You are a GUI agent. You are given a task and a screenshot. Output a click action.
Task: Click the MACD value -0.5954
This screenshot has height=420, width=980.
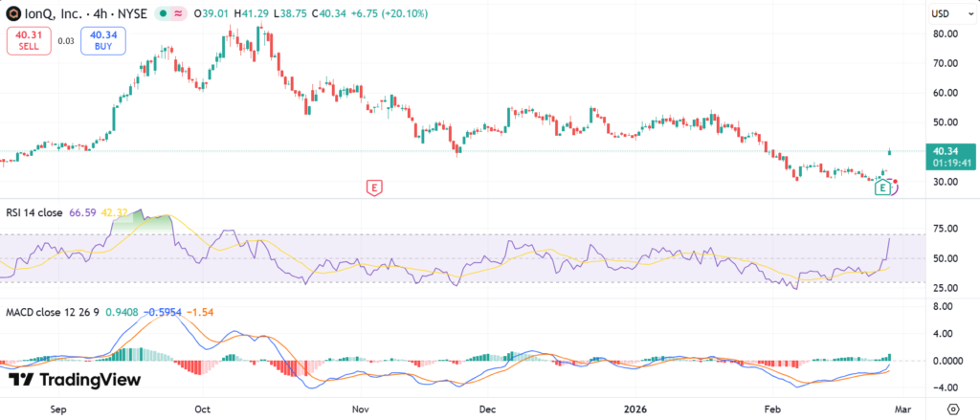(x=161, y=311)
